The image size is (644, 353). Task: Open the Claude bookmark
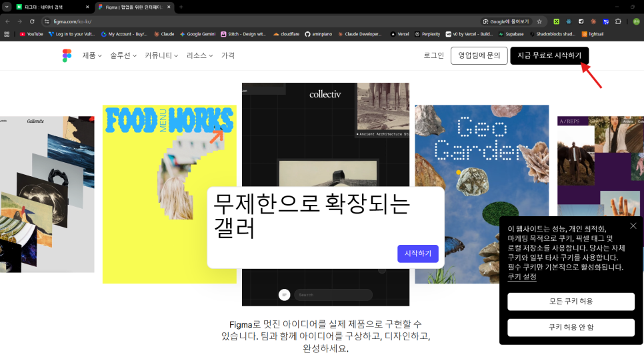[x=164, y=34]
